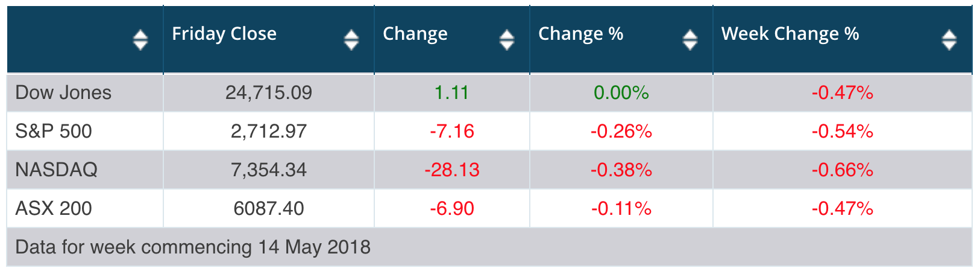This screenshot has width=980, height=274.
Task: Select the Change % header label
Action: (x=580, y=34)
